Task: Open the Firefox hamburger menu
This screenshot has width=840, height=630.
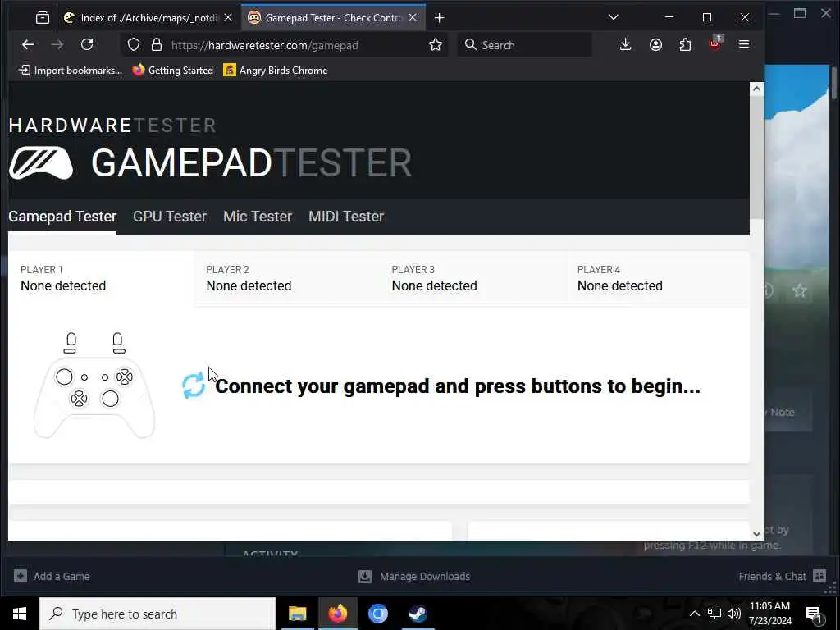Action: [744, 45]
